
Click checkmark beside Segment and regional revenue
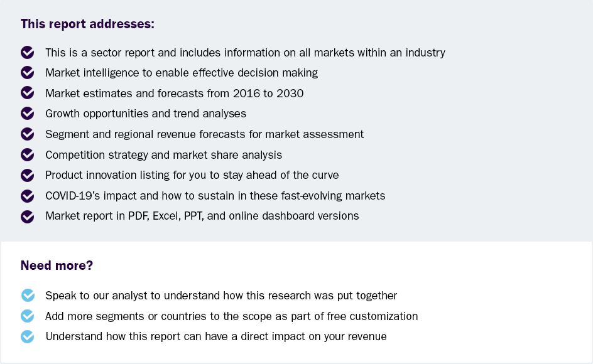pos(28,134)
